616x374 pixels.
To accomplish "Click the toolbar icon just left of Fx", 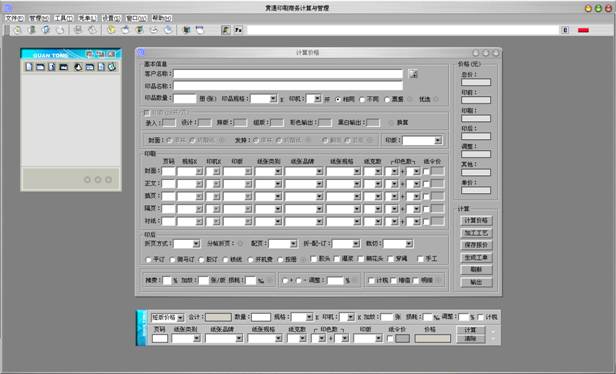I will pyautogui.click(x=226, y=30).
